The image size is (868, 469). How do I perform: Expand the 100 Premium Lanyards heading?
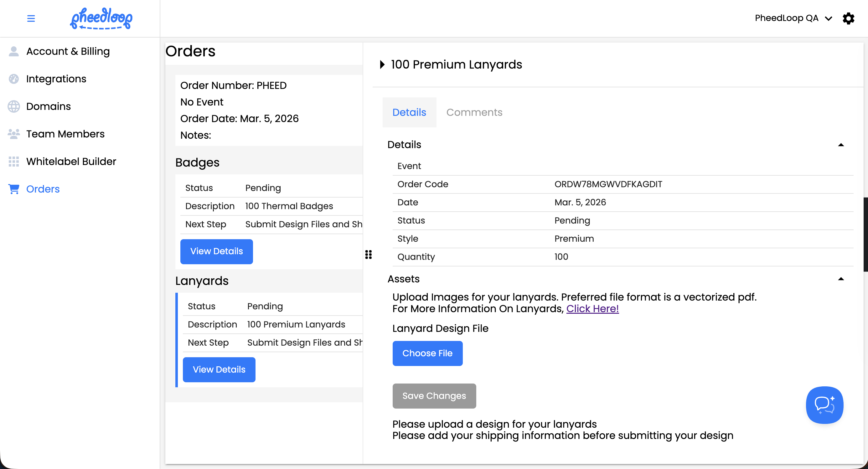tap(382, 64)
